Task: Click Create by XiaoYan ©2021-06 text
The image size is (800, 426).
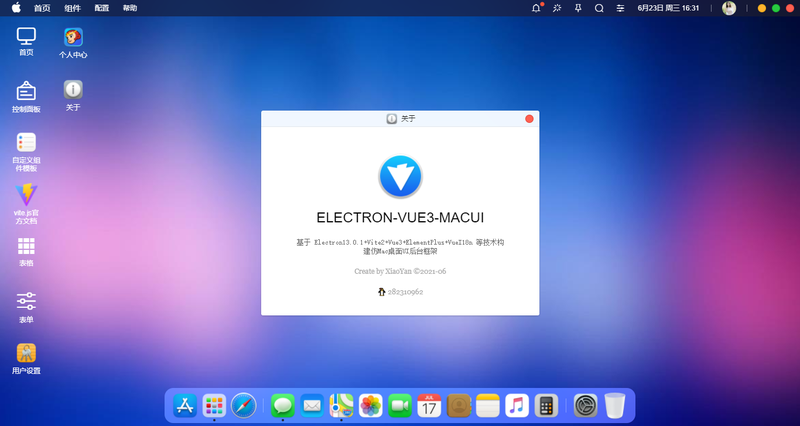Action: (400, 271)
